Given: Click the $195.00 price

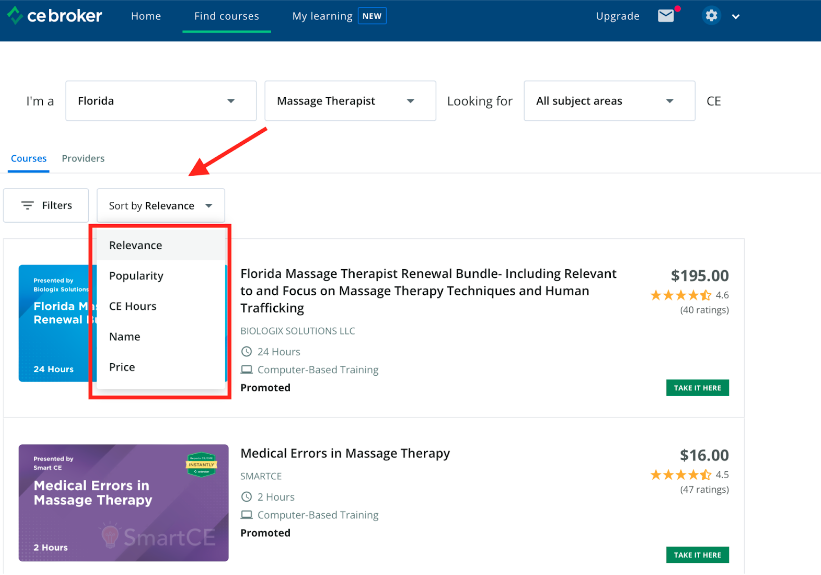Looking at the screenshot, I should tap(700, 275).
